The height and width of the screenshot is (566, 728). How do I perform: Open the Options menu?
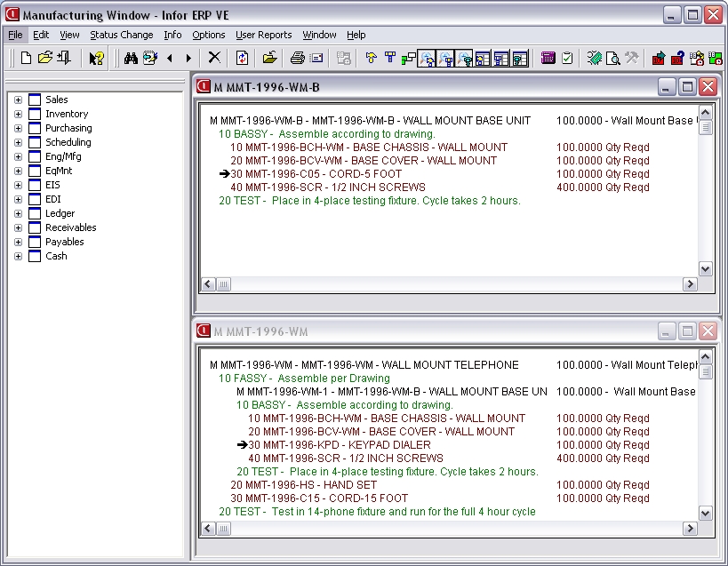pos(209,35)
